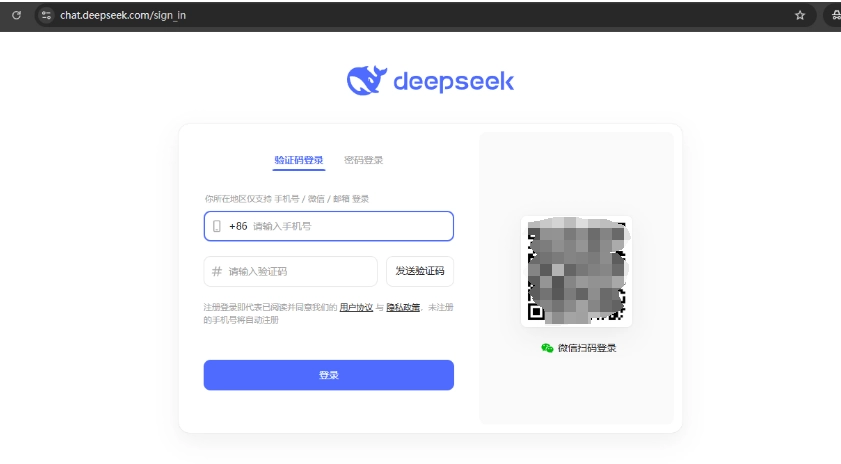Click the green WeChat icon
Screen dimensions: 841x464
[x=547, y=348]
